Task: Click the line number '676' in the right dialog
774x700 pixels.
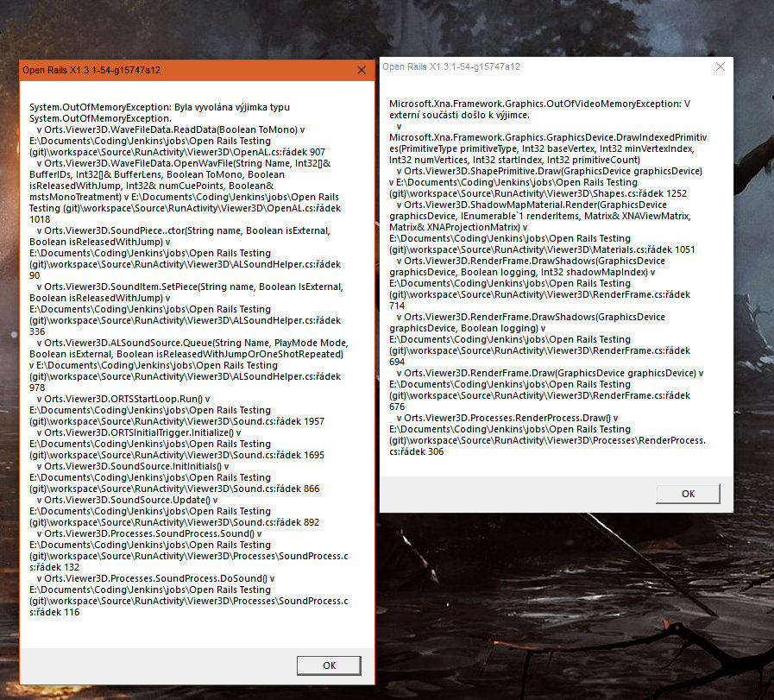Action: (397, 407)
